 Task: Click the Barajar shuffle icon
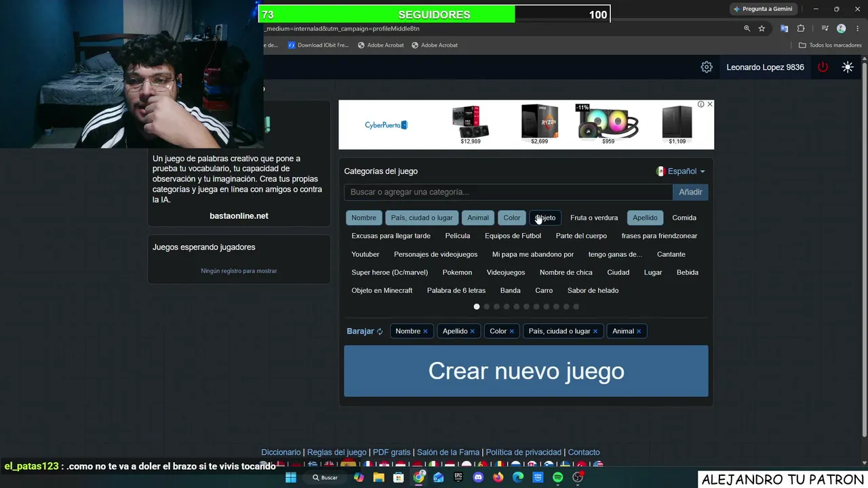point(380,331)
